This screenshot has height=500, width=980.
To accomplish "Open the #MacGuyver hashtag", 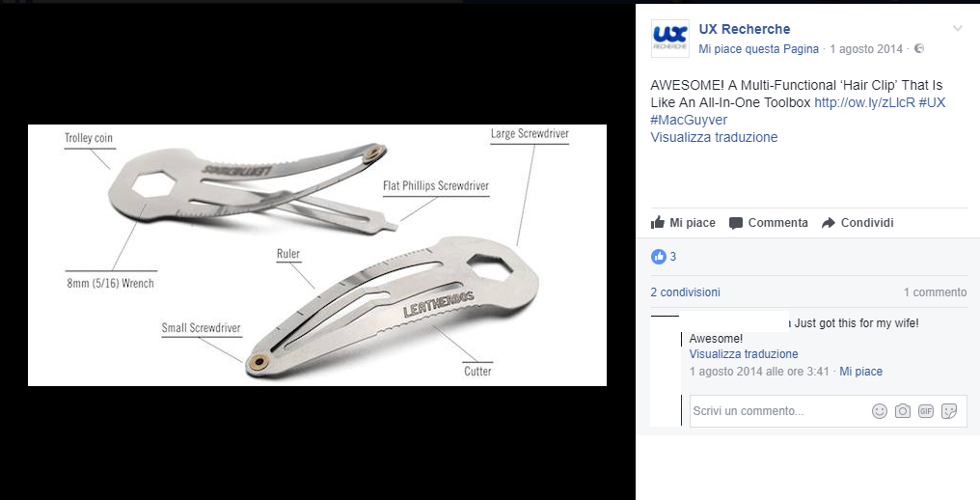I will (689, 120).
